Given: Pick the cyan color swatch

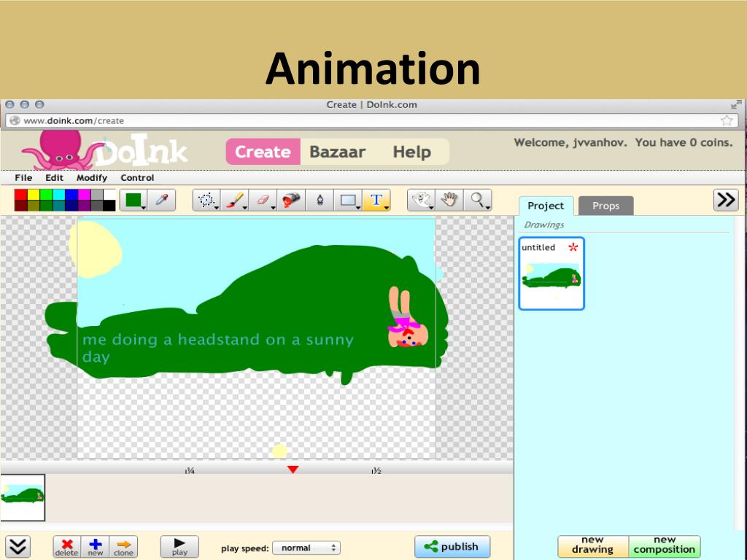Looking at the screenshot, I should click(x=58, y=195).
